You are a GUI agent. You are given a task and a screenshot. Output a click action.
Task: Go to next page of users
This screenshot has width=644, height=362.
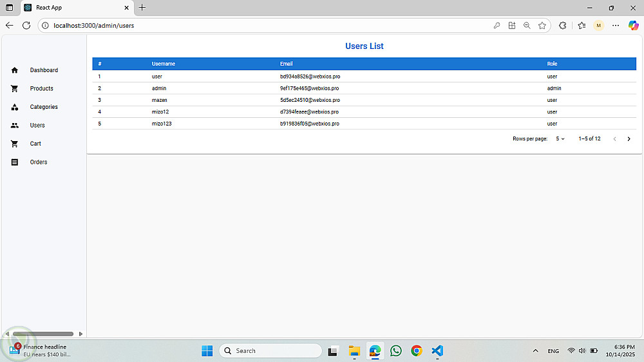point(629,139)
